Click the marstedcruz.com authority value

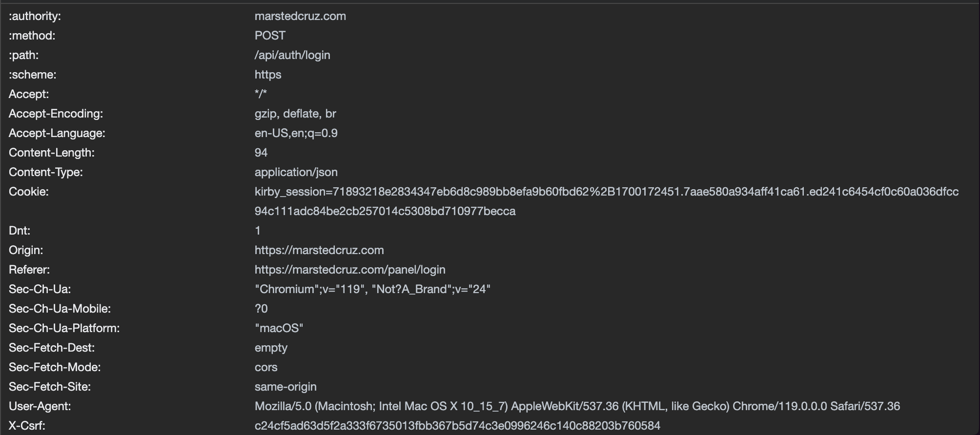click(300, 16)
